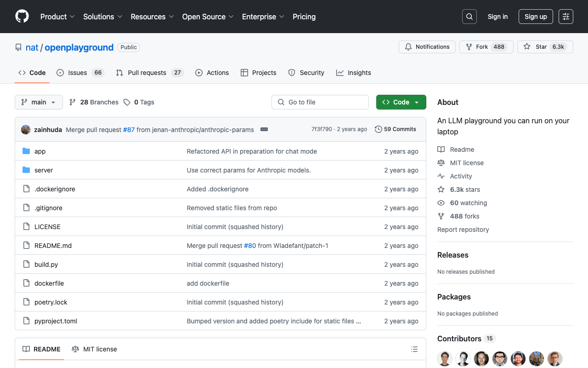The height and width of the screenshot is (368, 588).
Task: Click the Go to file search field
Action: coord(320,102)
